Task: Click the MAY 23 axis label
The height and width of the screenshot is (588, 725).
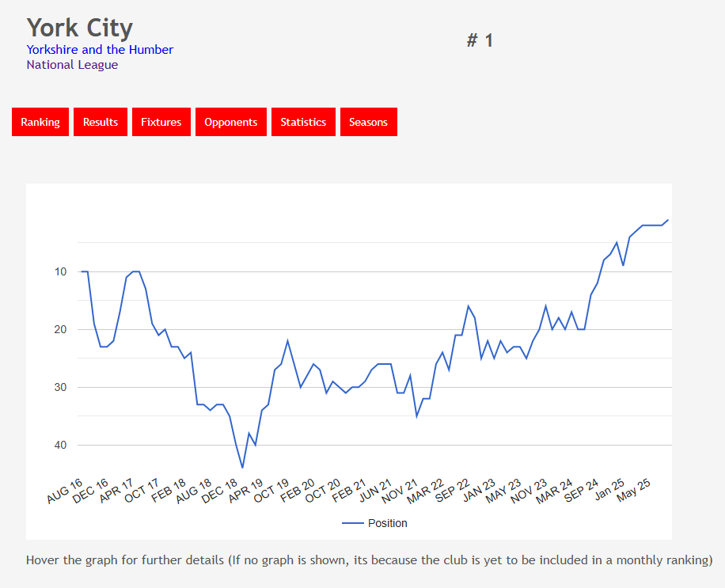Action: [503, 491]
